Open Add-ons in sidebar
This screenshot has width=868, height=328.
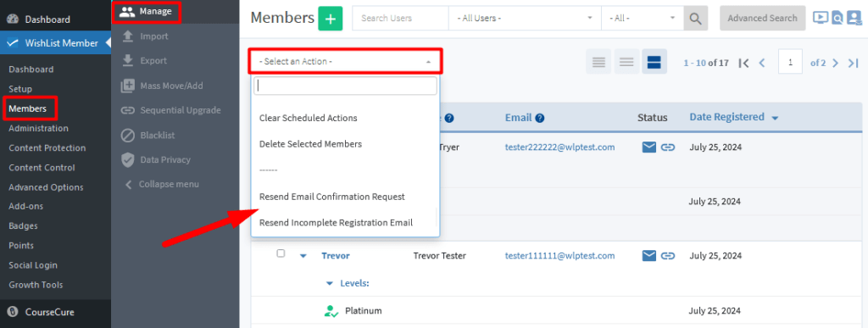pos(26,206)
